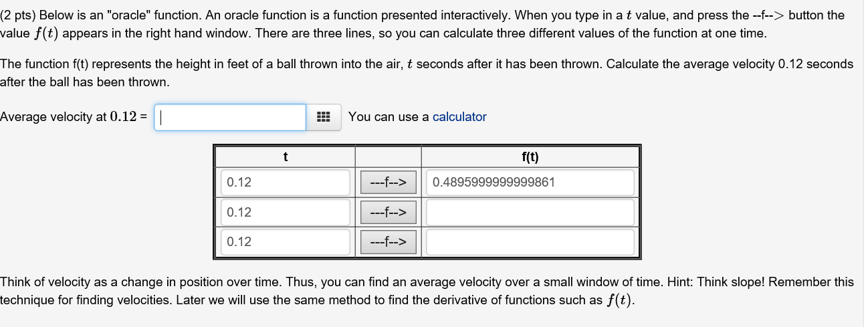Click the f(t) result showing 0.4895999999999861

pyautogui.click(x=530, y=182)
